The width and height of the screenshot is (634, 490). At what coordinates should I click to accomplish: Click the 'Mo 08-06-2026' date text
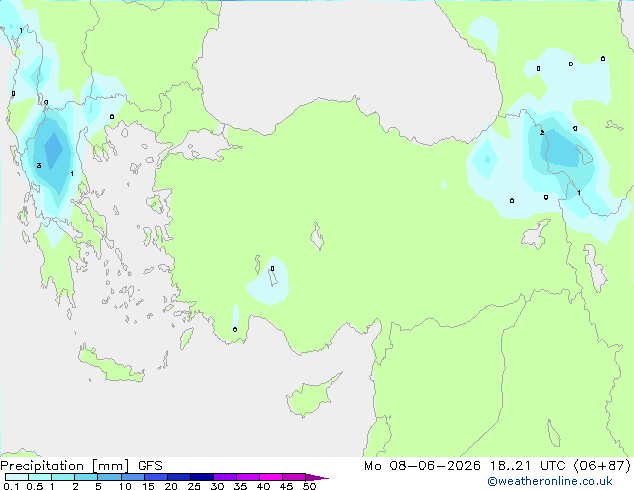422,466
